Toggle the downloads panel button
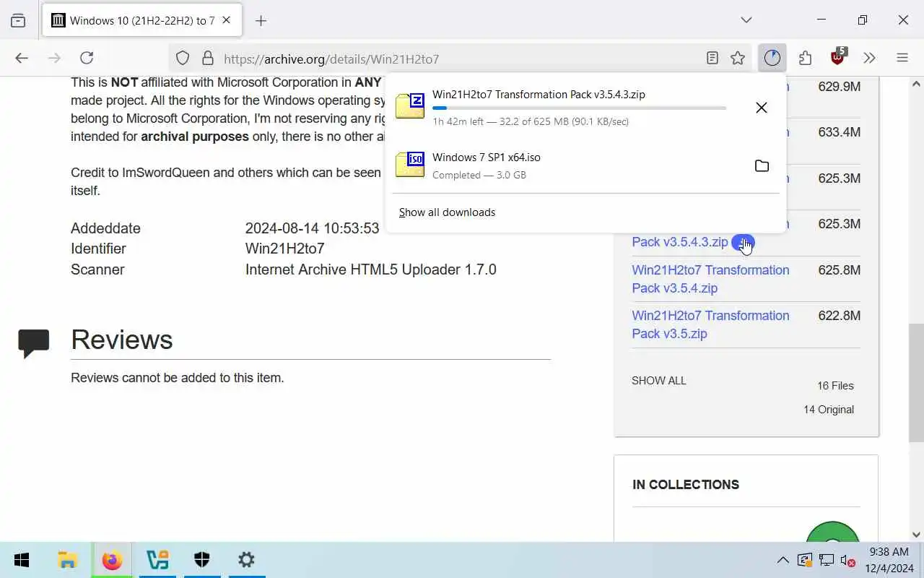The image size is (924, 578). (772, 58)
